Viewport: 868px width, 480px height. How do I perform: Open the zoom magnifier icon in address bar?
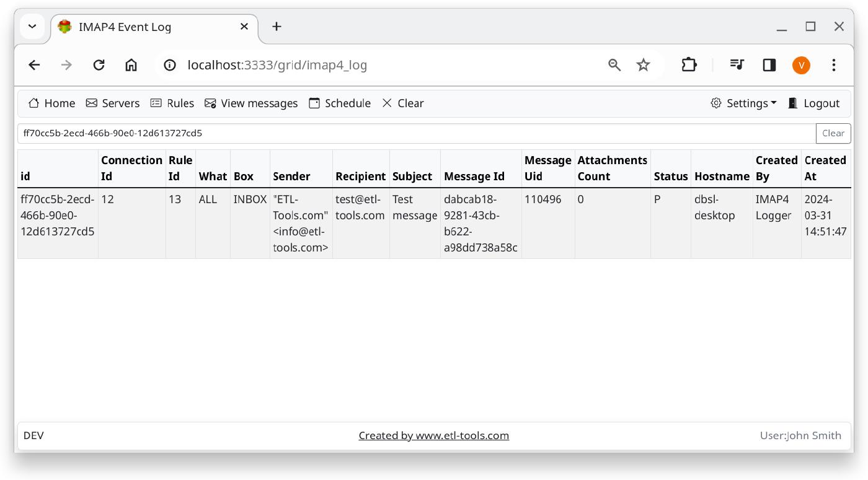click(614, 65)
